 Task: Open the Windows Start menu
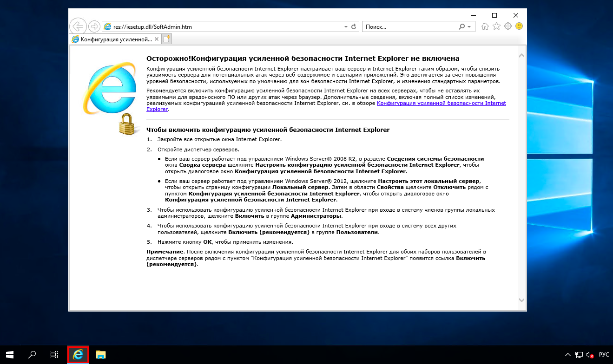tap(10, 355)
